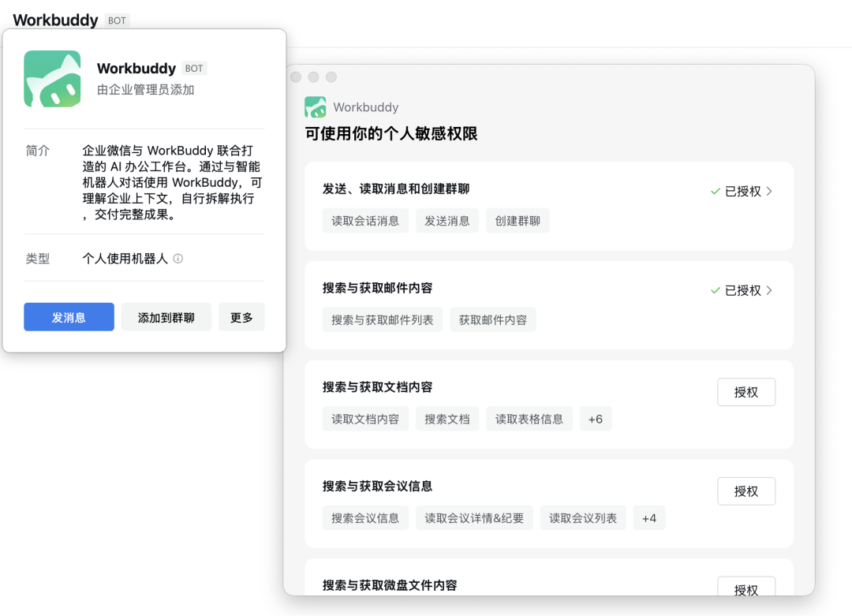This screenshot has height=616, width=852.
Task: Click the 搜索与获取邮件内容 heading
Action: point(378,288)
